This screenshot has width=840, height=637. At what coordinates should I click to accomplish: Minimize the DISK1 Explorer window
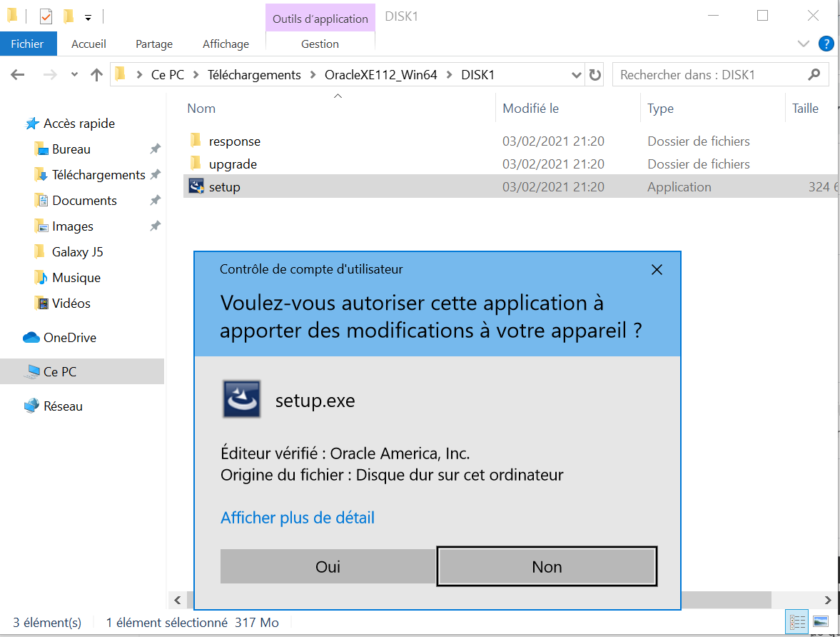point(713,16)
